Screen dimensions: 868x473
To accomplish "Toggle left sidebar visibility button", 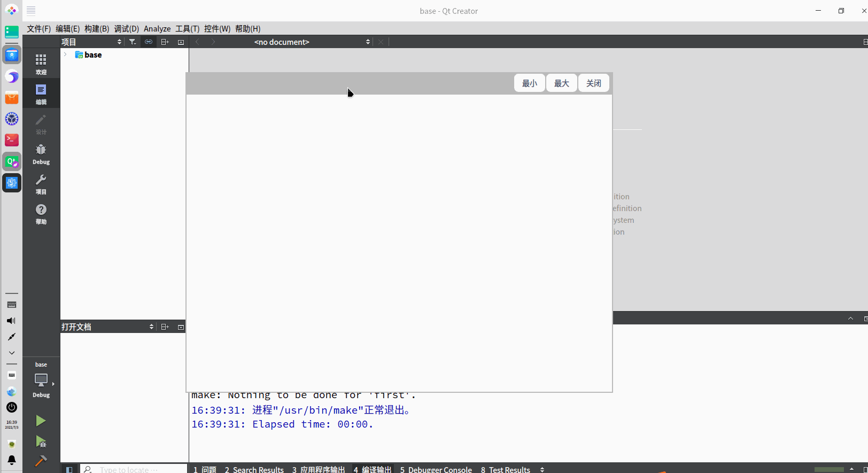I will coord(69,469).
